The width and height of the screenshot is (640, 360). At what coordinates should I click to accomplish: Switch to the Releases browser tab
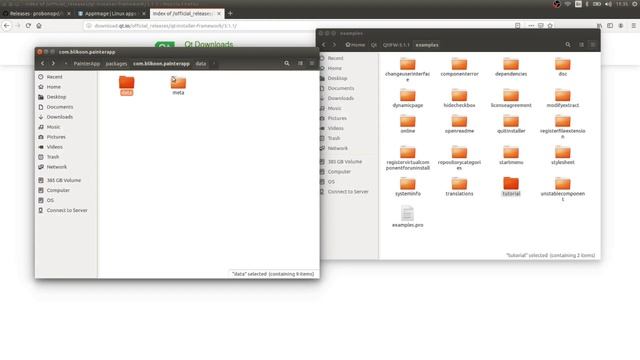click(37, 13)
